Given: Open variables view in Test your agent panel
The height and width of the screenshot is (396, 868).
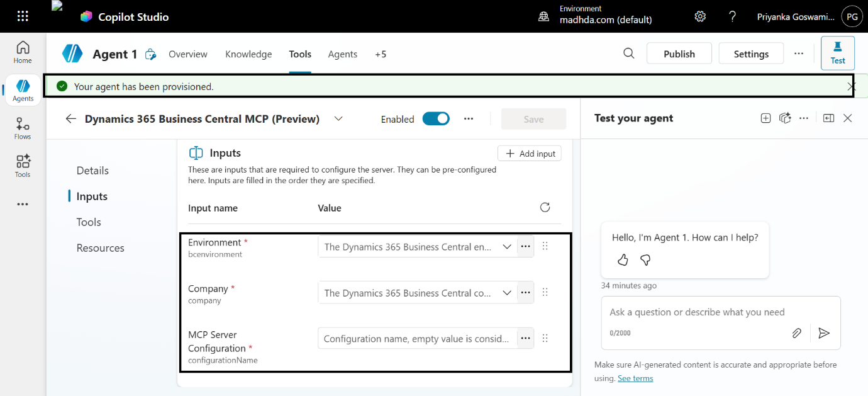Looking at the screenshot, I should 784,118.
